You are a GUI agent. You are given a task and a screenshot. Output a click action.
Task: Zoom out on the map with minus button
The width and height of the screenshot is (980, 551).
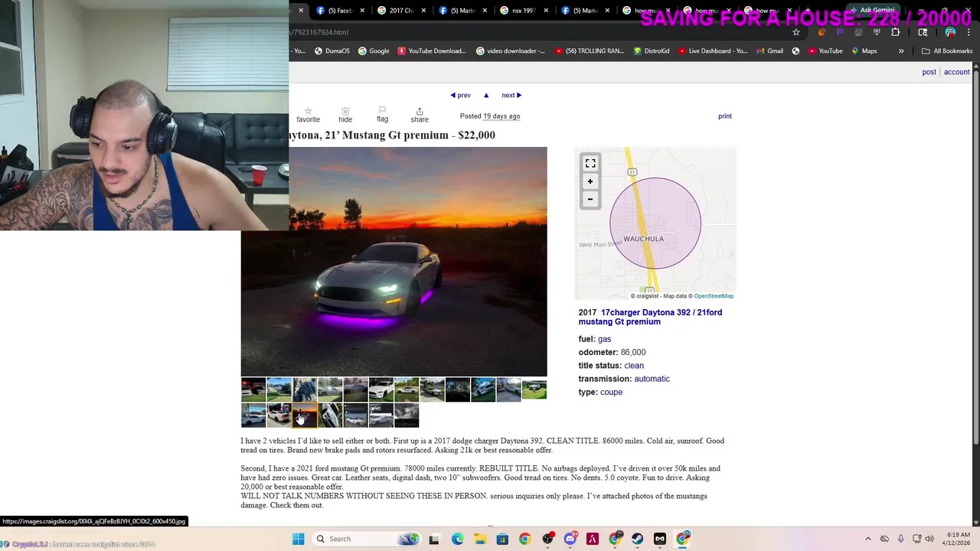click(x=590, y=199)
